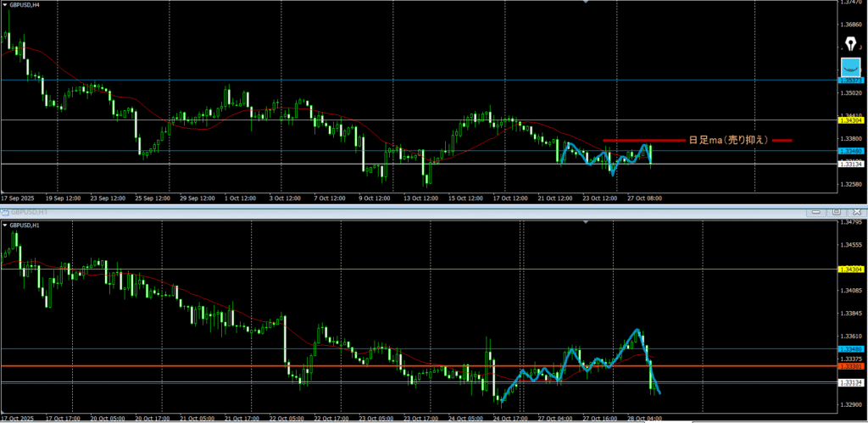Image resolution: width=868 pixels, height=423 pixels.
Task: Click the 28 Oct 04:00 time label on H1 chart
Action: pos(644,418)
